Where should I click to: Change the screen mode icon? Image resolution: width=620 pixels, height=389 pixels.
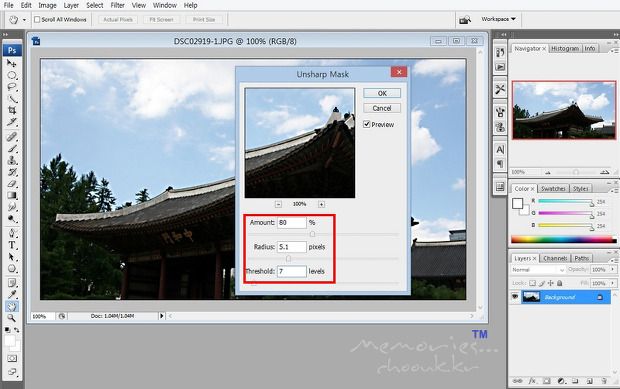click(12, 372)
